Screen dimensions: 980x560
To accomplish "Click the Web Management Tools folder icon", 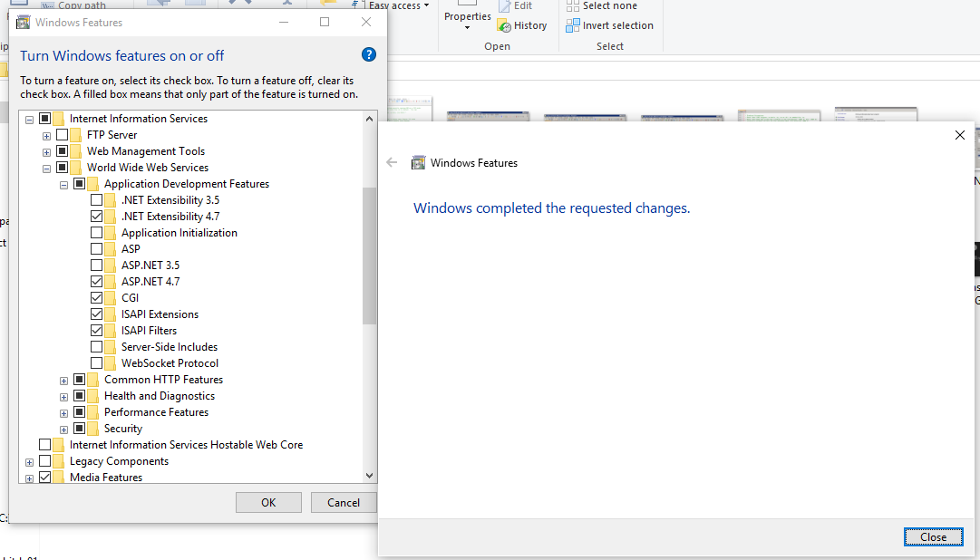I will (76, 151).
